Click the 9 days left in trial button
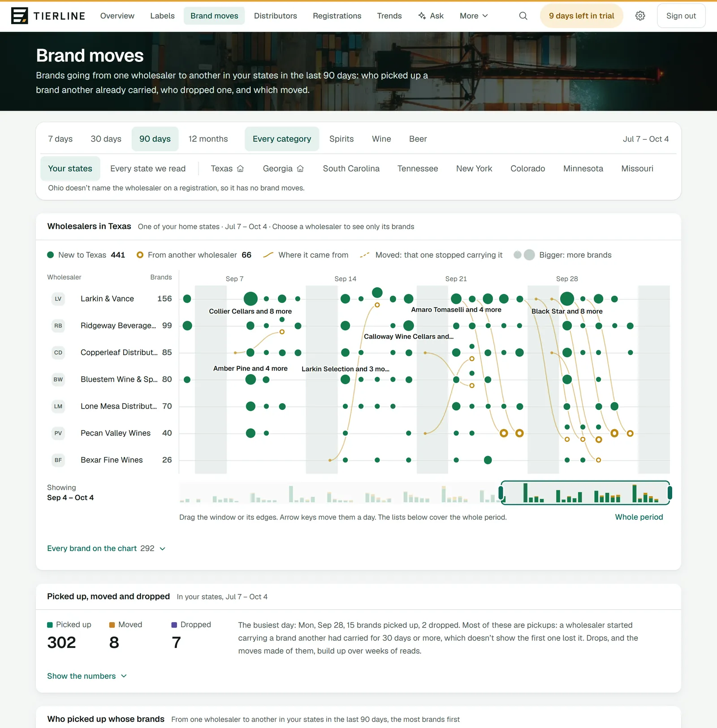 [581, 16]
